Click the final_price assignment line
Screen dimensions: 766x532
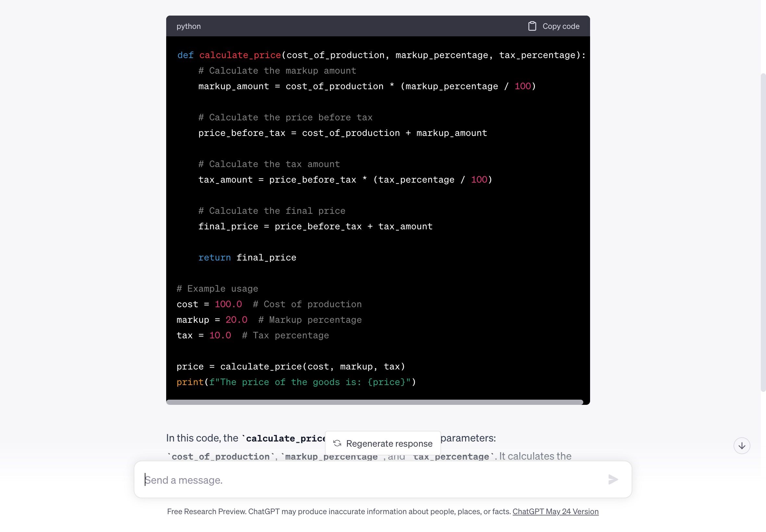tap(315, 226)
